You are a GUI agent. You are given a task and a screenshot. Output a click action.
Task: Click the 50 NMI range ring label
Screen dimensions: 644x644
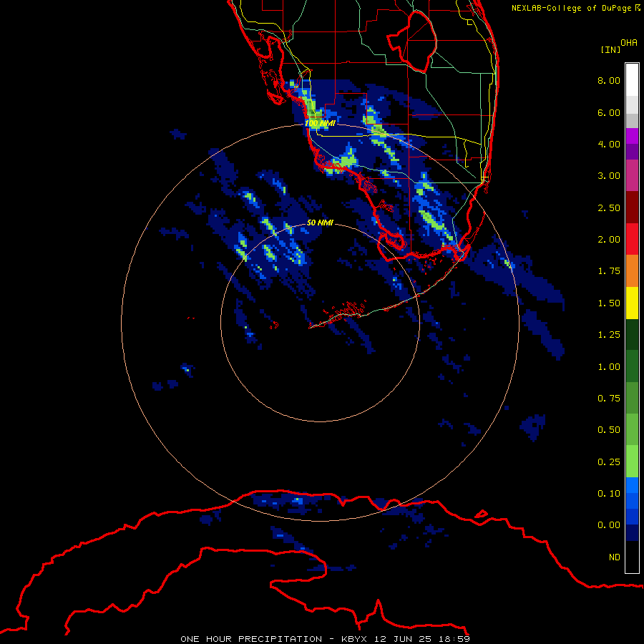[320, 223]
